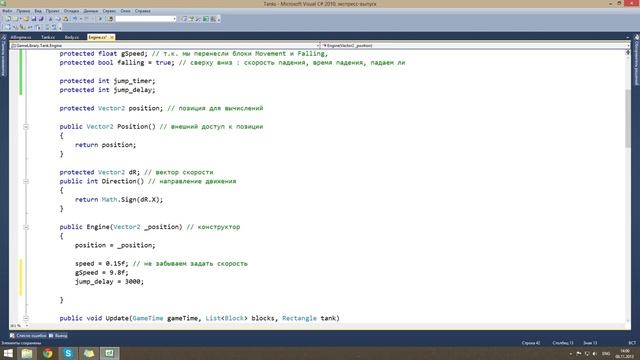Click the Action Center flag tray icon
Viewport: 640px width, 360px height.
coord(579,353)
